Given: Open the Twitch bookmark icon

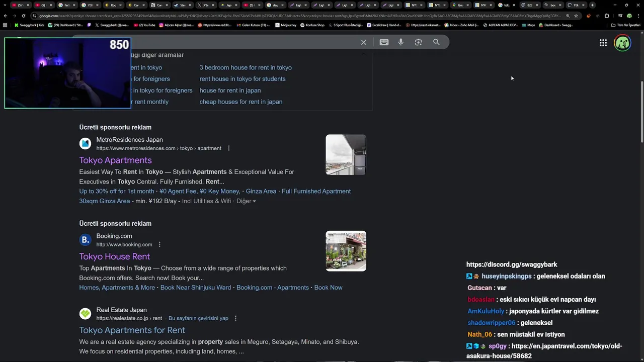Looking at the screenshot, I should [x=89, y=25].
